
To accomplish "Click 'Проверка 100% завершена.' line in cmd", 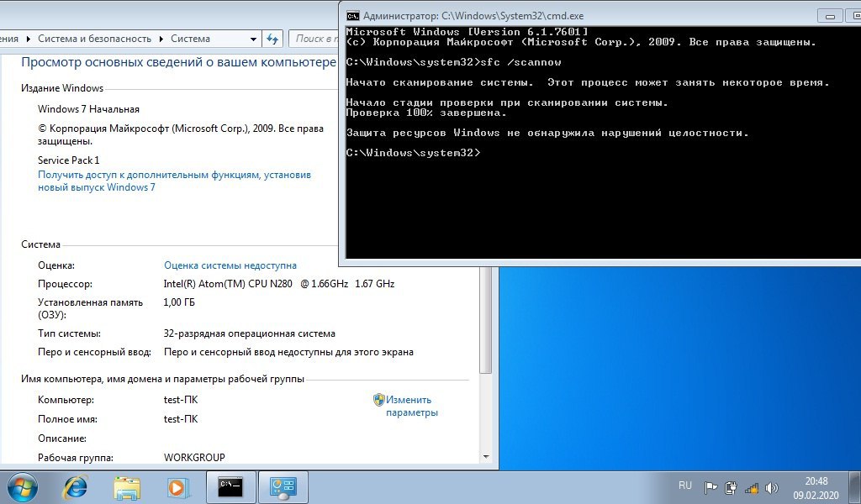I will [426, 113].
